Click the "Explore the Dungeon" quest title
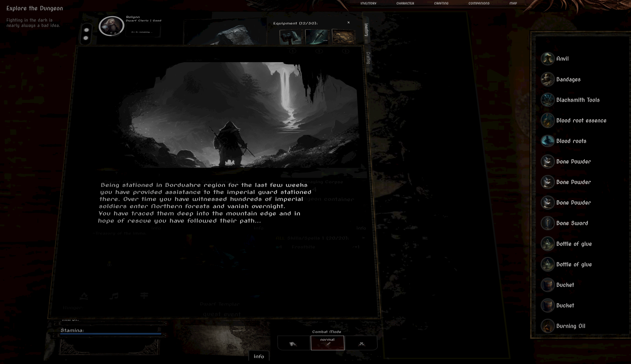 (35, 8)
